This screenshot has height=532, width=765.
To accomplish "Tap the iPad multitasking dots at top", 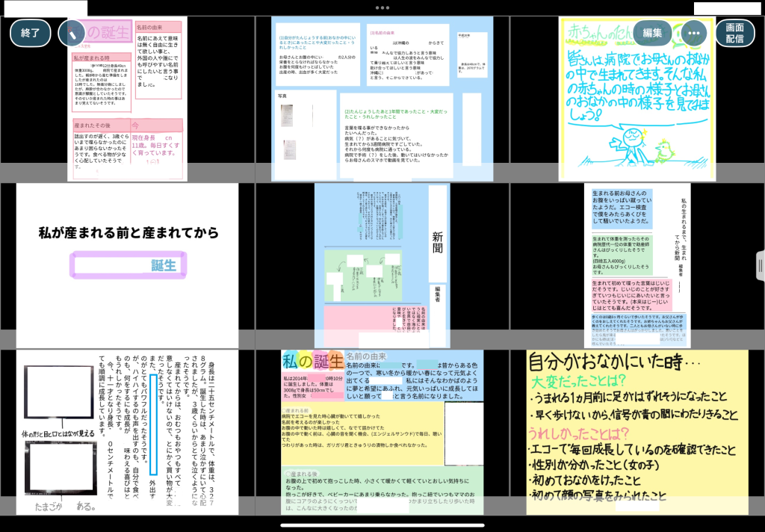I will click(x=382, y=7).
